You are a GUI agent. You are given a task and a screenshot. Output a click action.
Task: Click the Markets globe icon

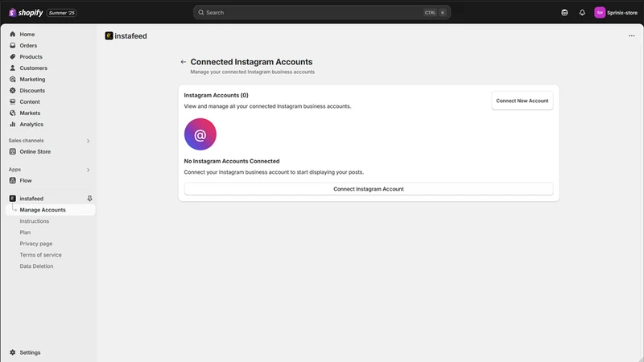pos(13,113)
